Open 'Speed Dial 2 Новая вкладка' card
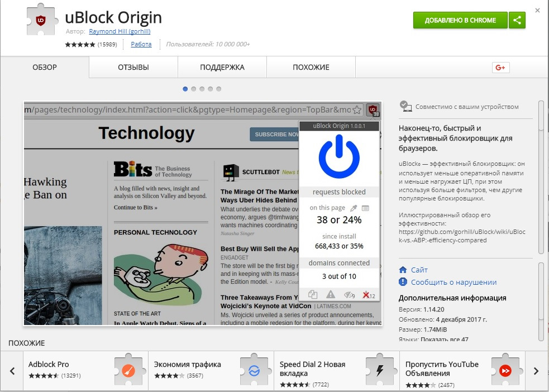The width and height of the screenshot is (549, 392). pyautogui.click(x=337, y=371)
